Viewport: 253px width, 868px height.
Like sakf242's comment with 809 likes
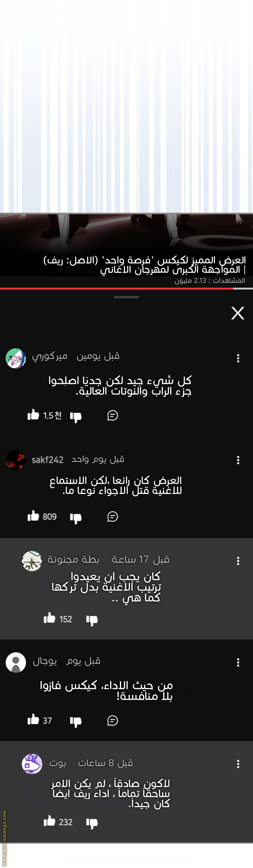(x=33, y=516)
